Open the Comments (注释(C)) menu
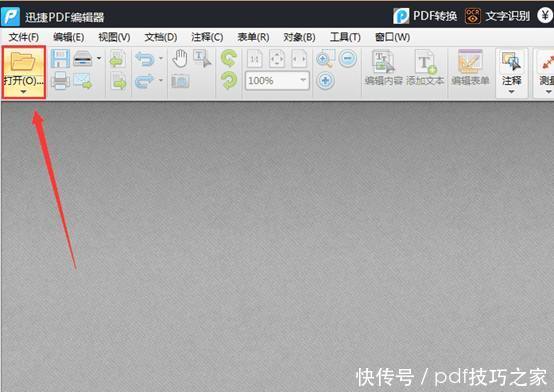 tap(207, 37)
